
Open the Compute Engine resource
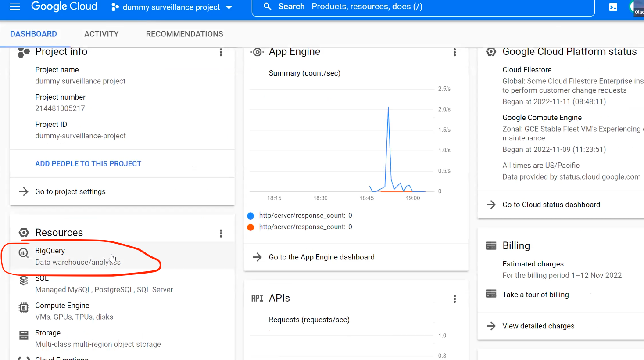tap(122, 311)
